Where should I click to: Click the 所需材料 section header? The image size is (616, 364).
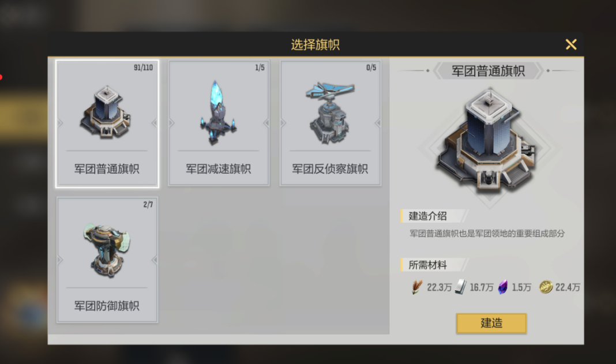tap(427, 265)
